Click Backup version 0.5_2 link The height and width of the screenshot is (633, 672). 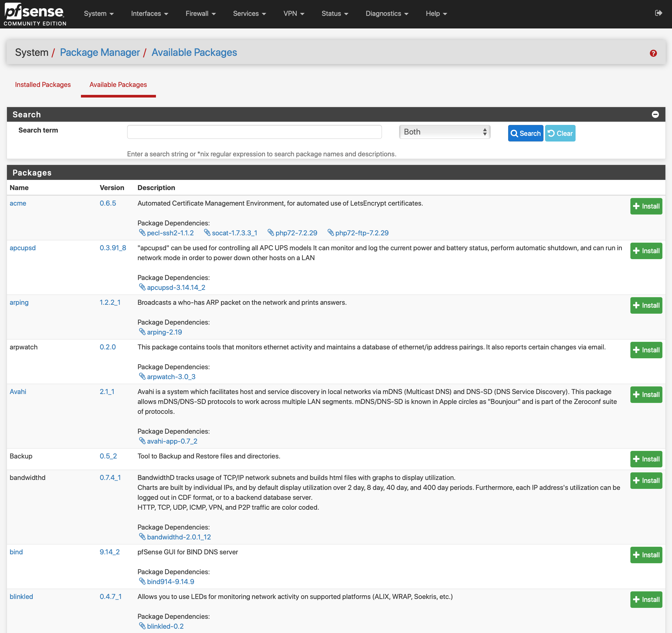(108, 456)
